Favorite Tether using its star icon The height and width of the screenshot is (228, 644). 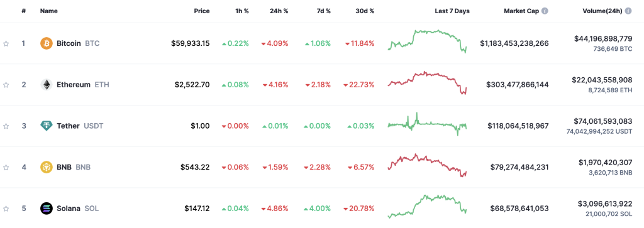6,126
